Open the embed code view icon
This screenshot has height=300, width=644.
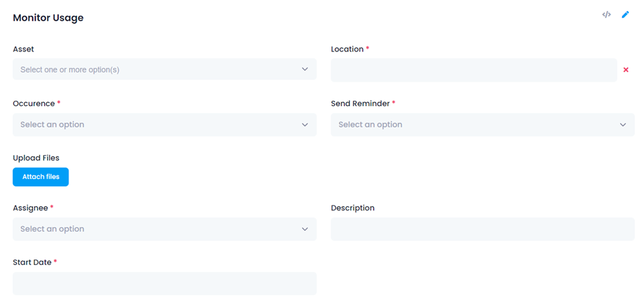[606, 15]
